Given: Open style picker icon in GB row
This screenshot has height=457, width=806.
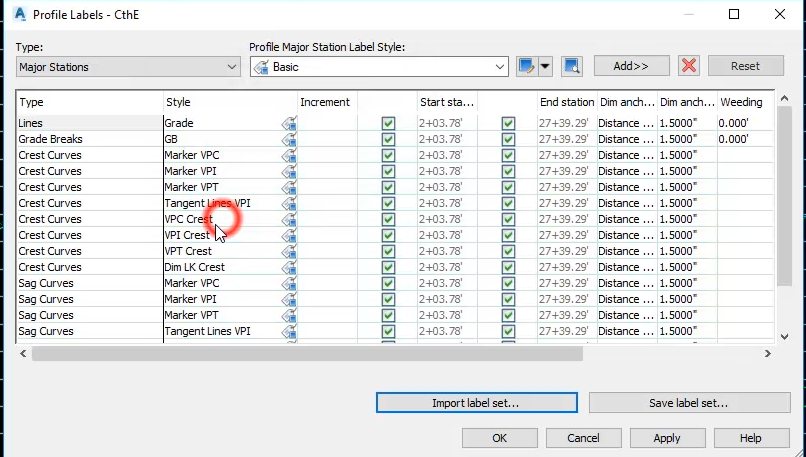Looking at the screenshot, I should click(290, 139).
